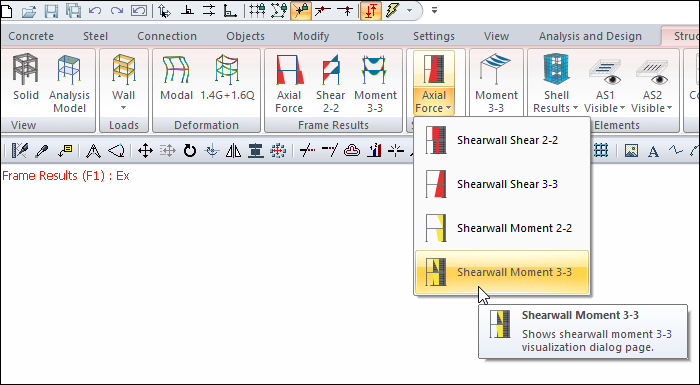Click the New file icon
The width and height of the screenshot is (700, 385).
[x=6, y=11]
